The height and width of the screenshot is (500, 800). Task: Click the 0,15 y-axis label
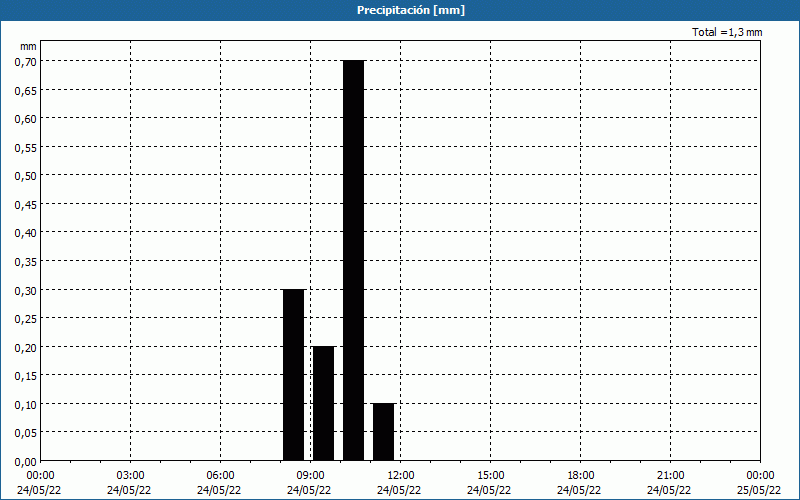[x=25, y=376]
